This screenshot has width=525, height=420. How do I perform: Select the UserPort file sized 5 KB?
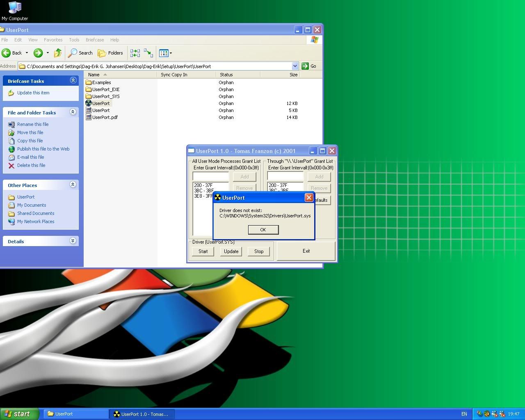(98, 110)
